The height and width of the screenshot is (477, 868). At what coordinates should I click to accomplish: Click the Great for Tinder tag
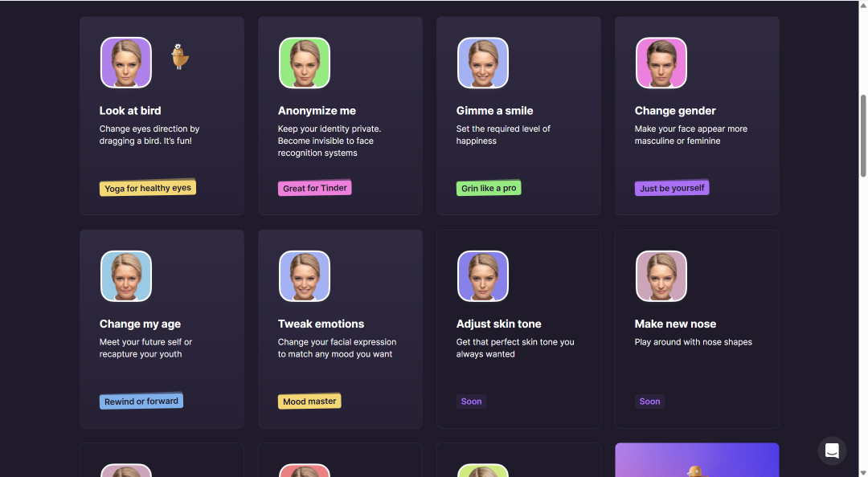coord(315,188)
